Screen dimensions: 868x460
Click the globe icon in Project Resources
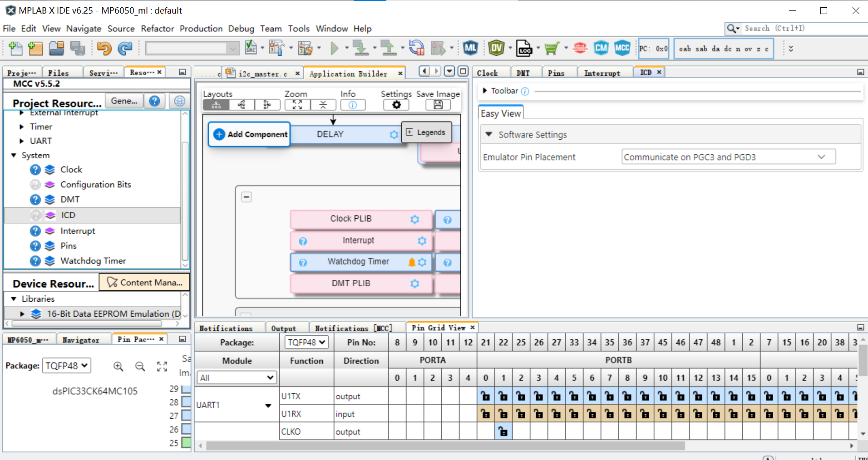180,101
